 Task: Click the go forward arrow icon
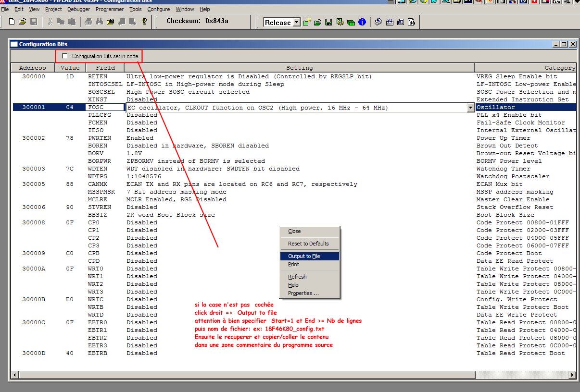click(x=132, y=22)
